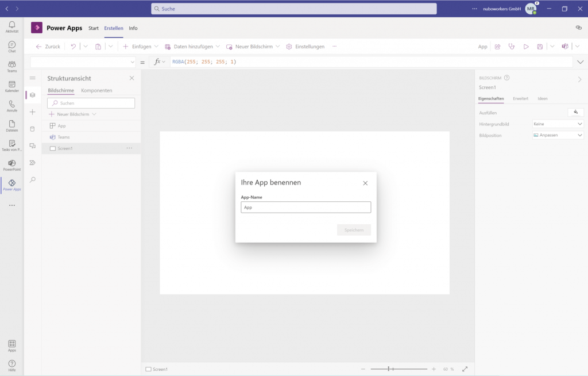This screenshot has width=588, height=376.
Task: Click the Share app icon in toolbar
Action: pyautogui.click(x=497, y=47)
